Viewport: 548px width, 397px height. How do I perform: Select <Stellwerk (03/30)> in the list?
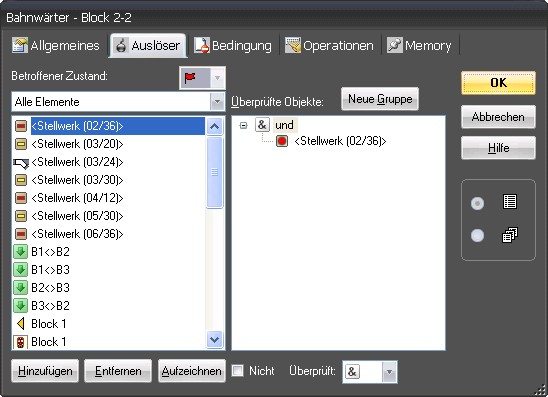(x=77, y=180)
